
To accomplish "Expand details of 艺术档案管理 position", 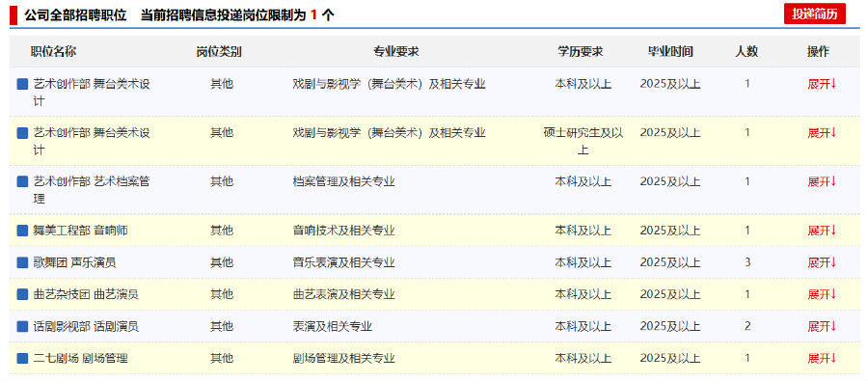I will point(822,181).
